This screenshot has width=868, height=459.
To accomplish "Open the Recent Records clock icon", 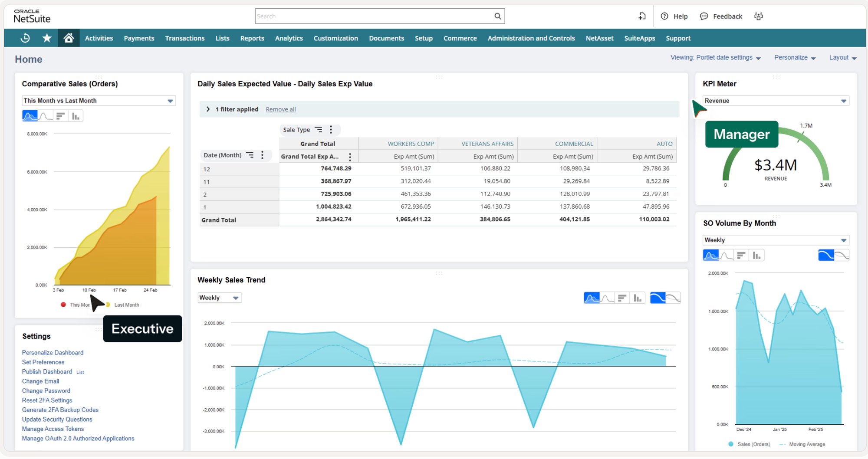I will click(x=25, y=38).
